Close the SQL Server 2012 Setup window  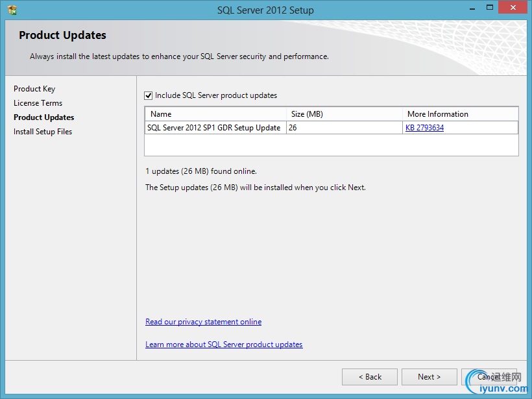513,8
